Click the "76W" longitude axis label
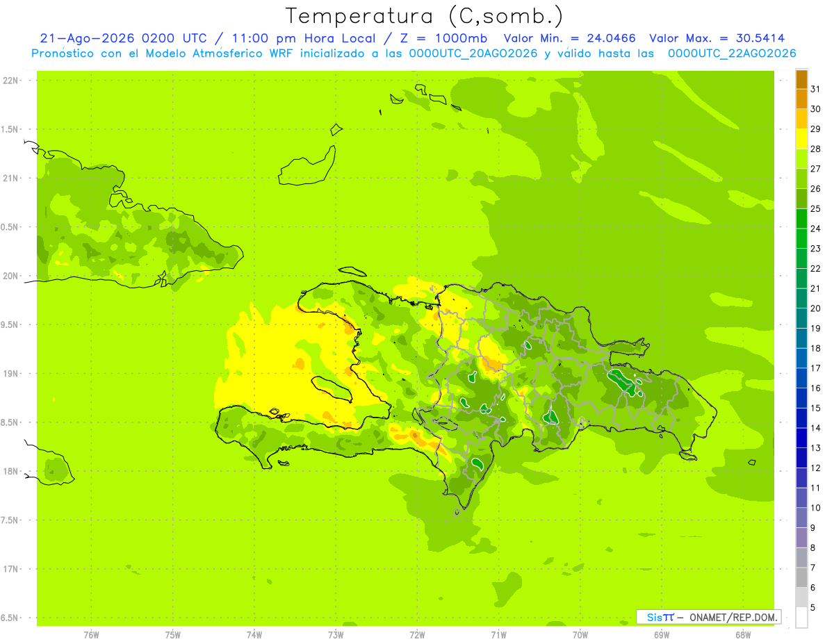The height and width of the screenshot is (644, 834). click(91, 635)
